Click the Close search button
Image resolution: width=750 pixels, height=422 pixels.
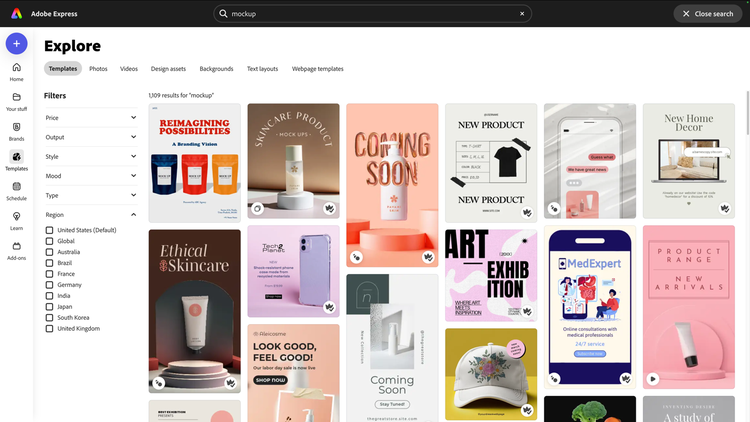click(707, 13)
